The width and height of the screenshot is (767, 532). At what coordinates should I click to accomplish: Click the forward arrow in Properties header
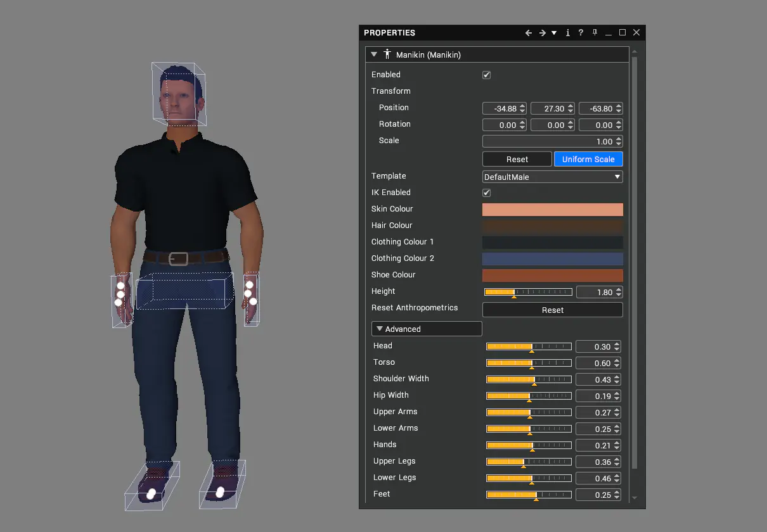[543, 33]
